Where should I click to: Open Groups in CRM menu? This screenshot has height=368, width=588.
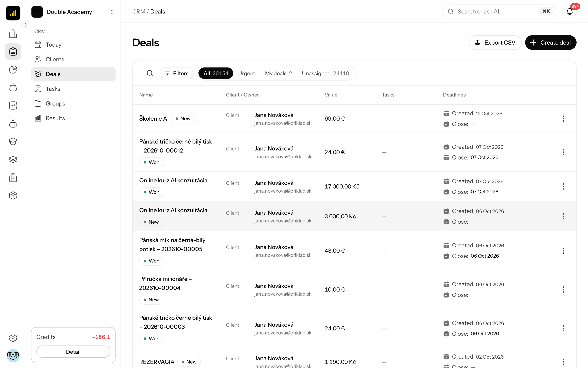[73, 103]
